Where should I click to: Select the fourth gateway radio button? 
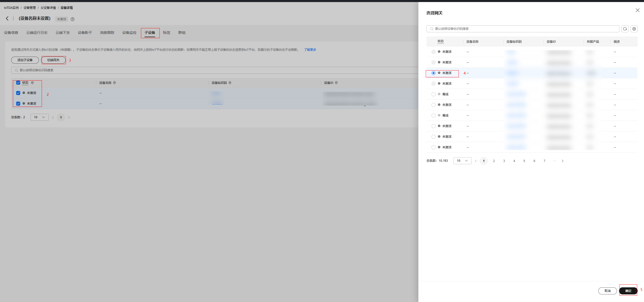[x=434, y=84]
